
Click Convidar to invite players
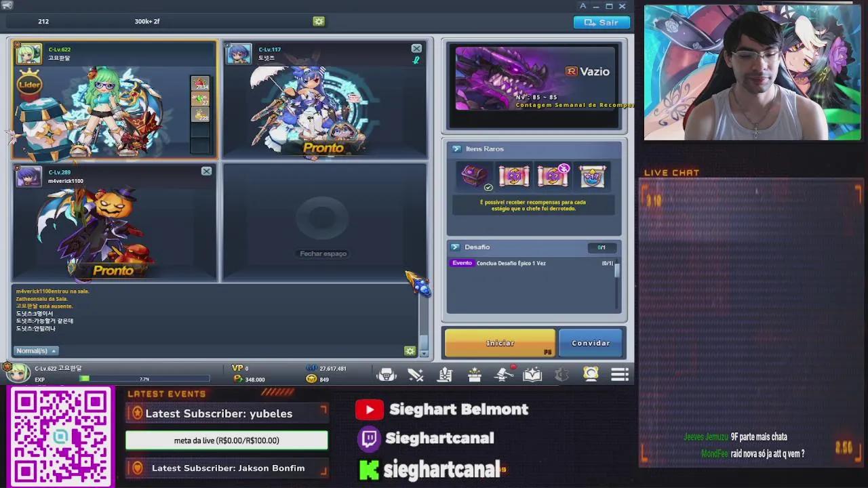pyautogui.click(x=589, y=343)
